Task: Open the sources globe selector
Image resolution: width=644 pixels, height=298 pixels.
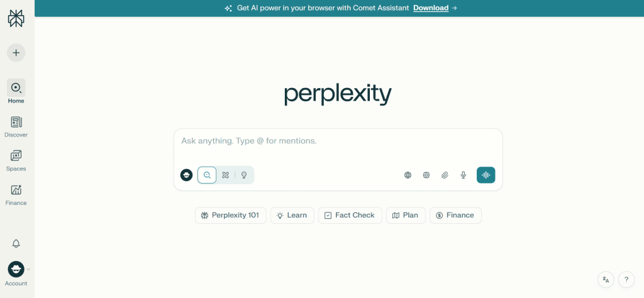Action: [408, 175]
